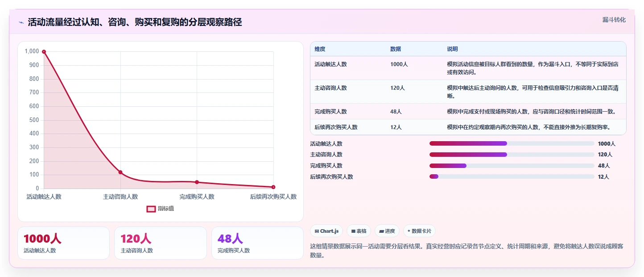Viewport: 644px width, 277px height.
Task: Click the Chart.js chip
Action: pos(326,231)
